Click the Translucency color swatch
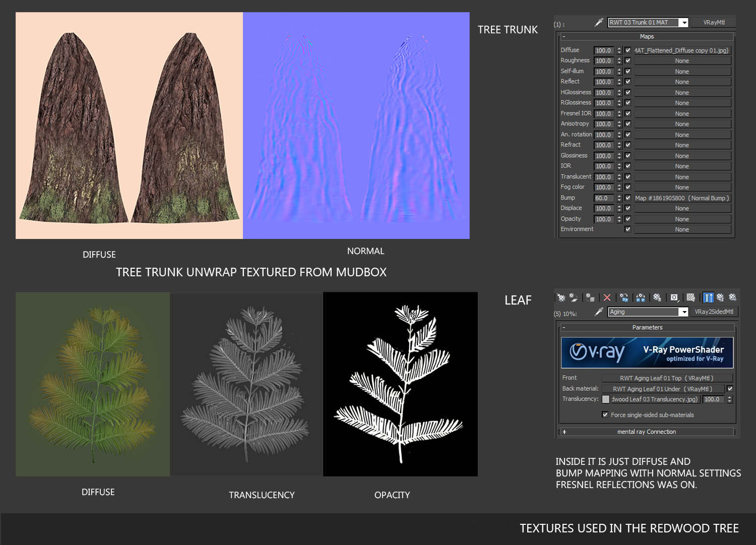 [605, 399]
